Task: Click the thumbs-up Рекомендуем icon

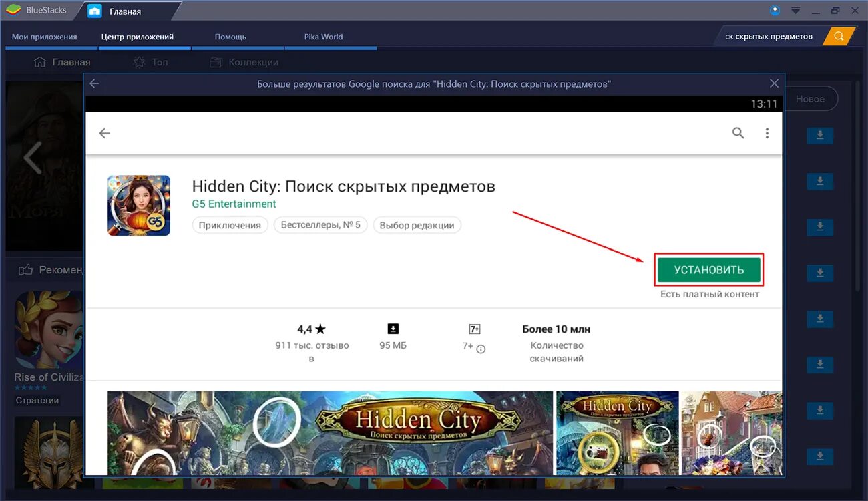Action: pos(26,270)
